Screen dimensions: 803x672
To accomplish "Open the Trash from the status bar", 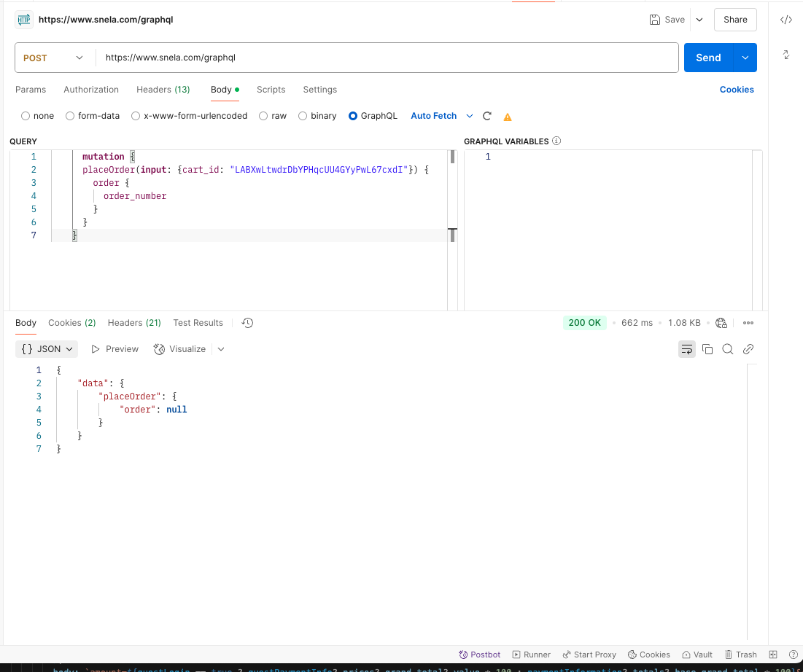I will tap(741, 654).
